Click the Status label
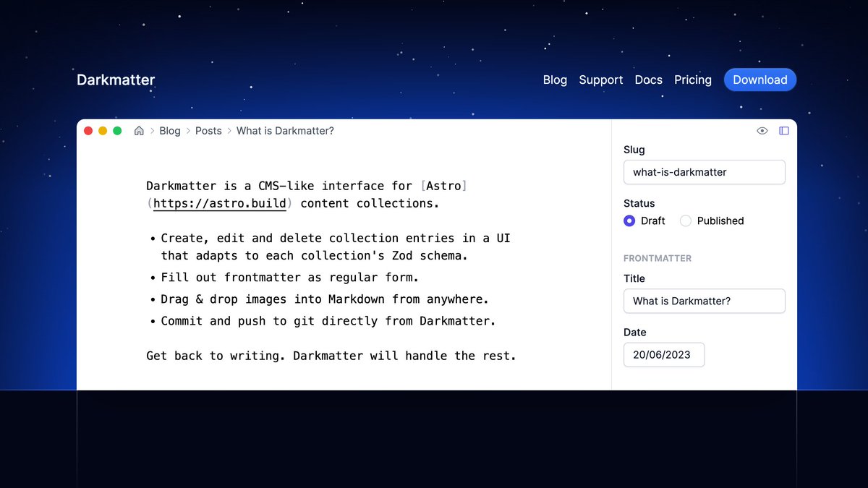868x488 pixels. [x=639, y=203]
